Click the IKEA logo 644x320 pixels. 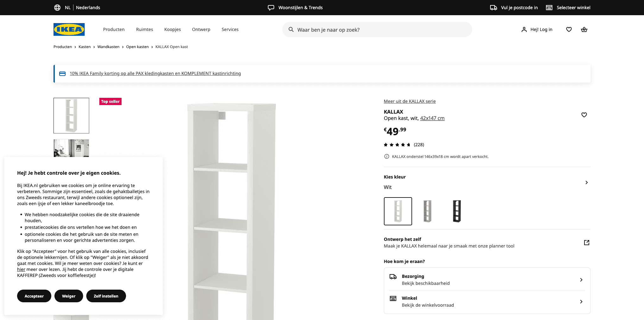tap(69, 29)
